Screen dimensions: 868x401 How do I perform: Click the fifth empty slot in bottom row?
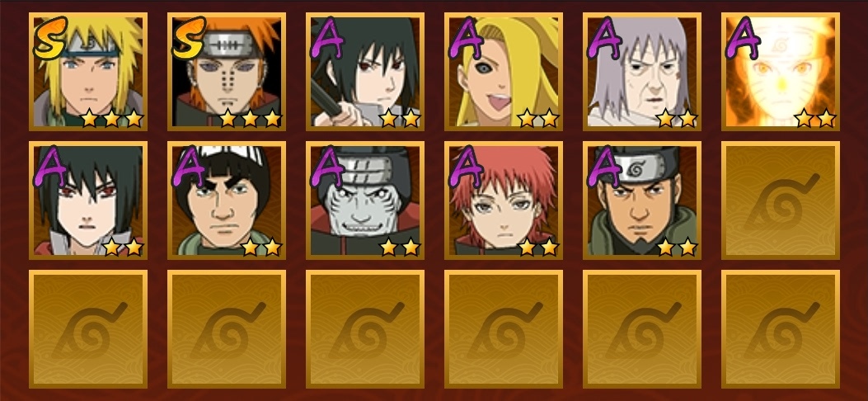tap(641, 329)
